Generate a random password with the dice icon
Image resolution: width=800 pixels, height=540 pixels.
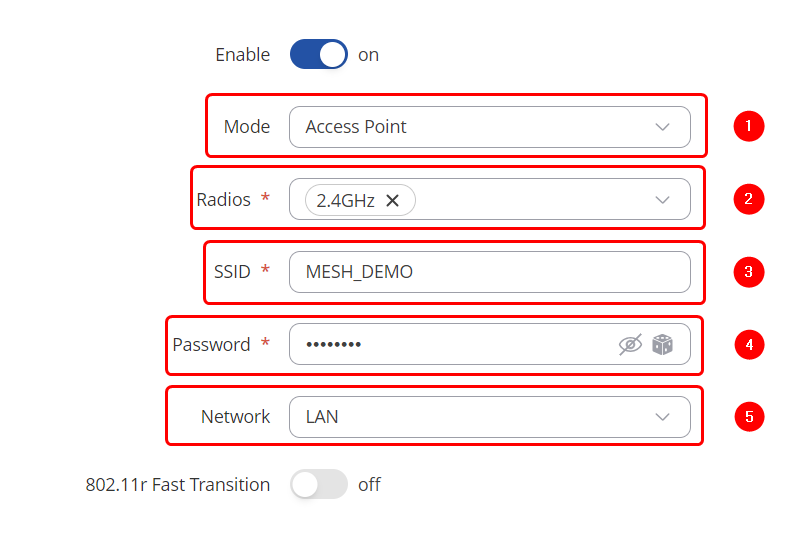(x=662, y=345)
